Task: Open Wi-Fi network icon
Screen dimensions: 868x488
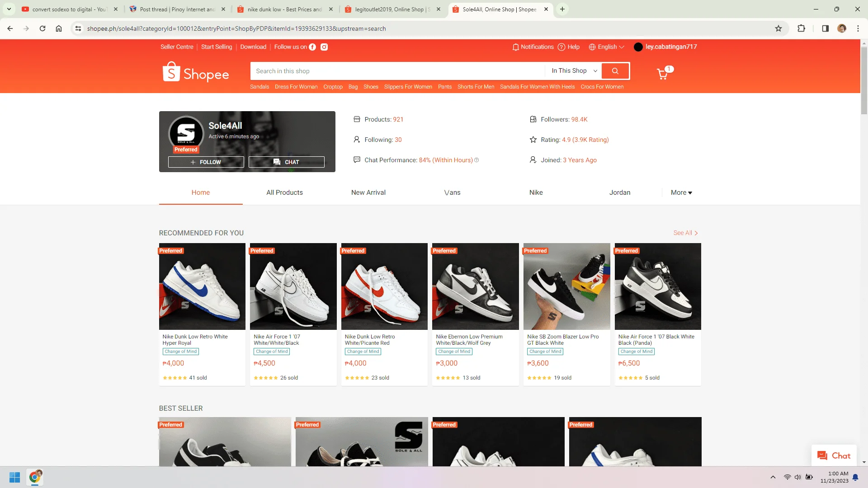Action: point(787,477)
